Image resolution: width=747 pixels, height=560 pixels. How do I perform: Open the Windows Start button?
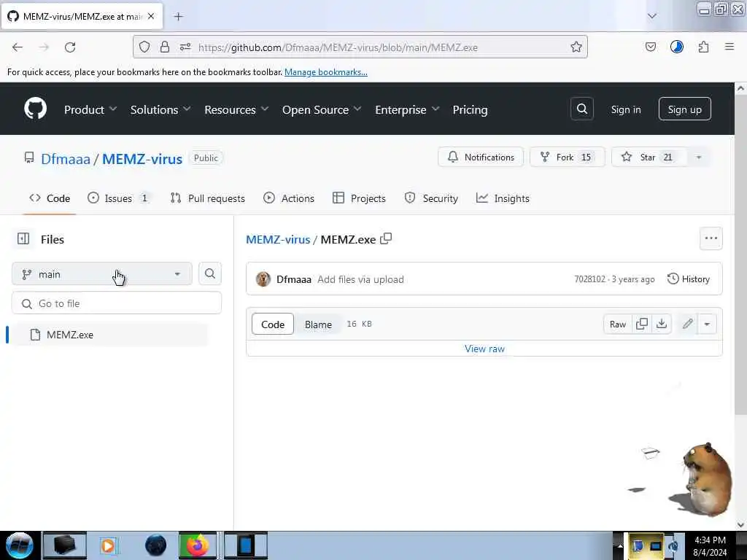click(20, 545)
